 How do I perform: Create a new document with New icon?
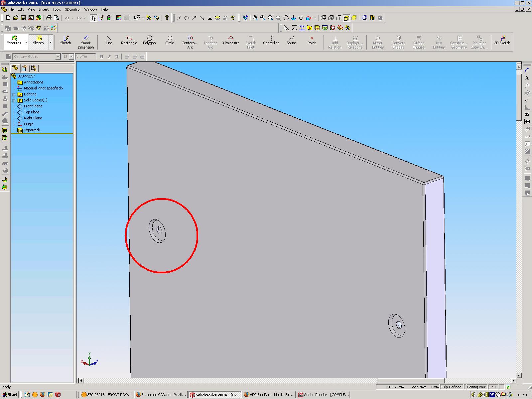tap(8, 18)
